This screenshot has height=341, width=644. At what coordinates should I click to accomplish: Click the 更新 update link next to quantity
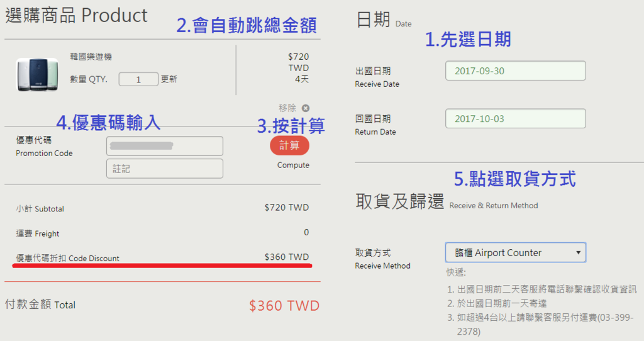click(169, 79)
